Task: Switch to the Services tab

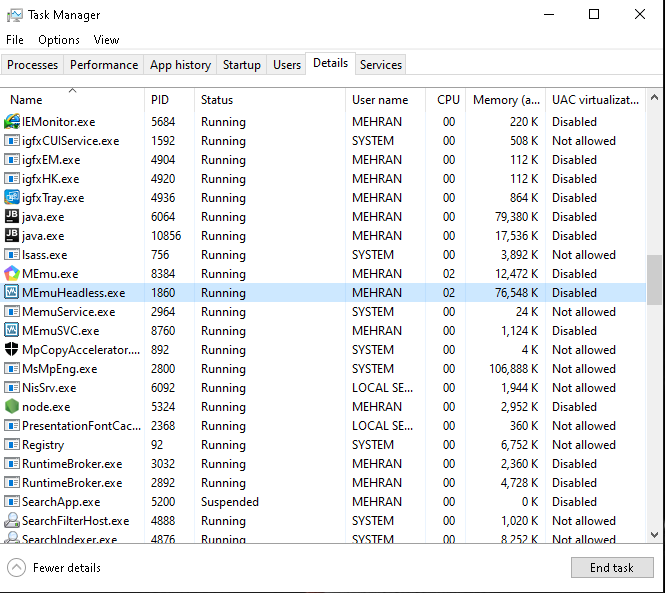Action: pyautogui.click(x=381, y=65)
